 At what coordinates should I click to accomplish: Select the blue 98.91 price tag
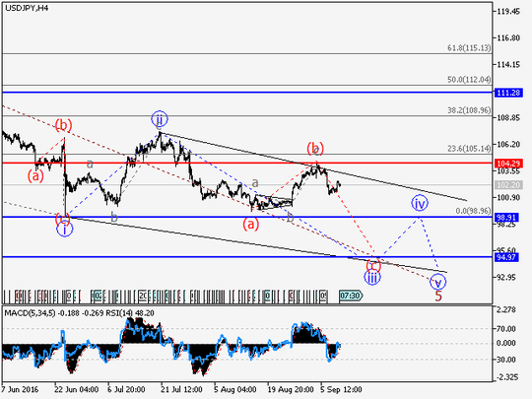point(508,217)
